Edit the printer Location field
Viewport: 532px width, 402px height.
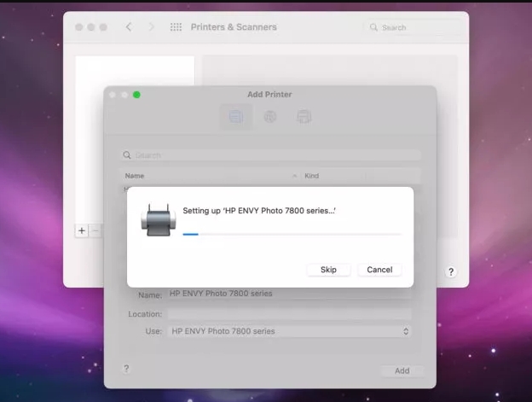pyautogui.click(x=289, y=314)
